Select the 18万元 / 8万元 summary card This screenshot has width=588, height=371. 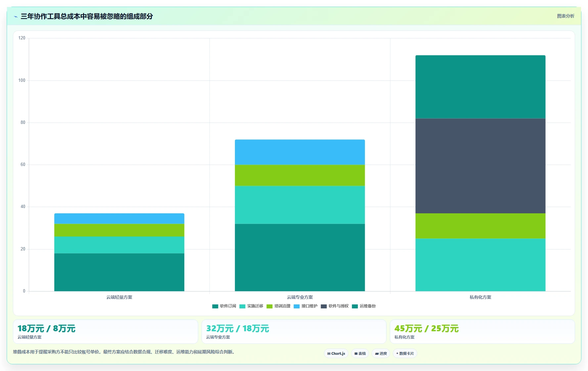click(x=106, y=332)
